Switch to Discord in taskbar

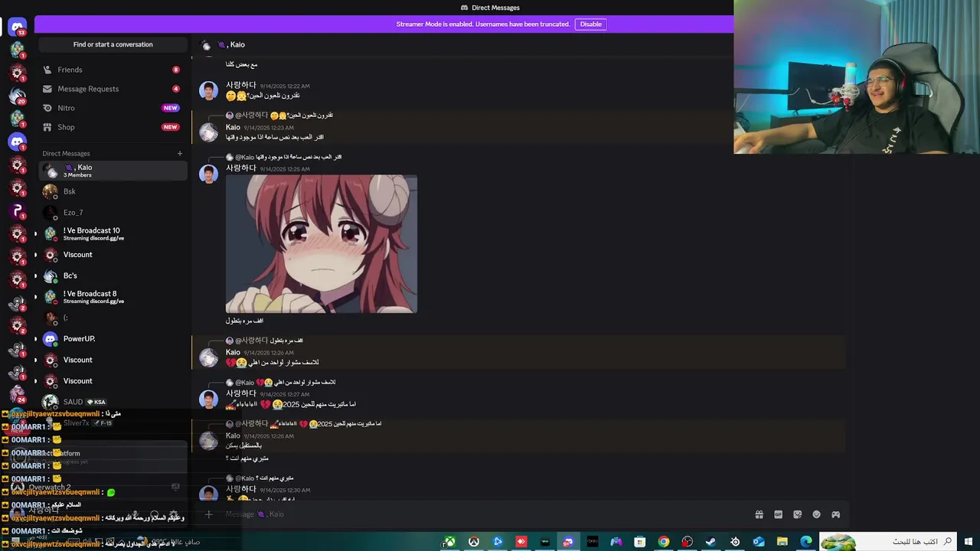point(568,542)
